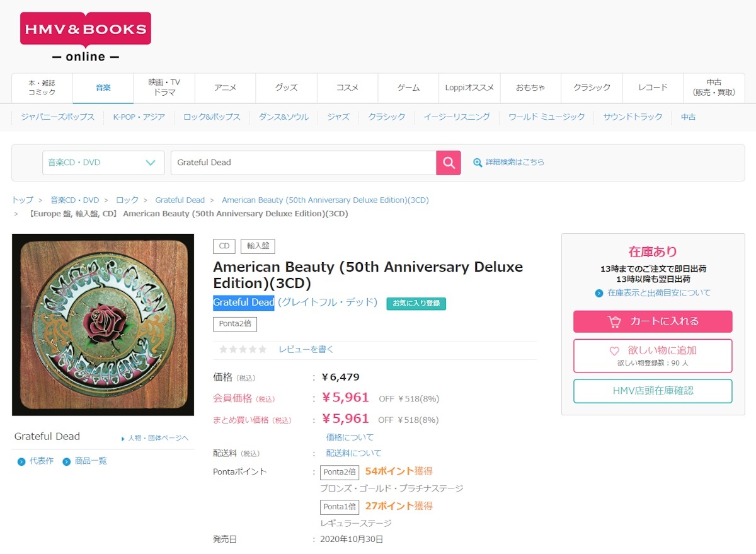Click the American Beauty album cover thumbnail
Screen dimensions: 756x554
pos(103,325)
